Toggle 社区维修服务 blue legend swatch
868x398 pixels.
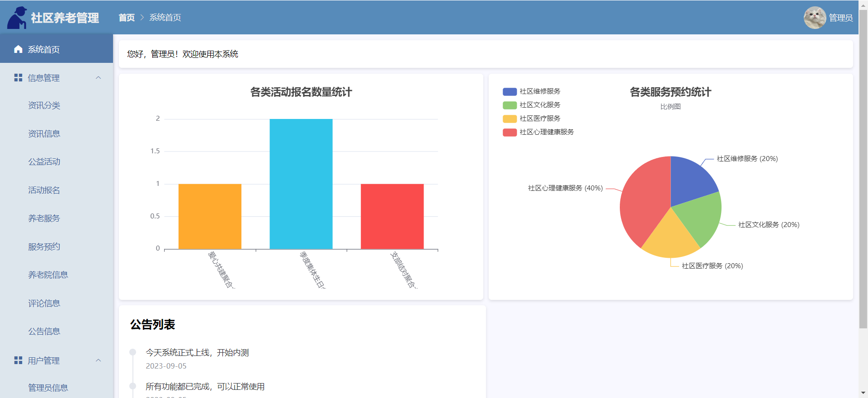509,91
